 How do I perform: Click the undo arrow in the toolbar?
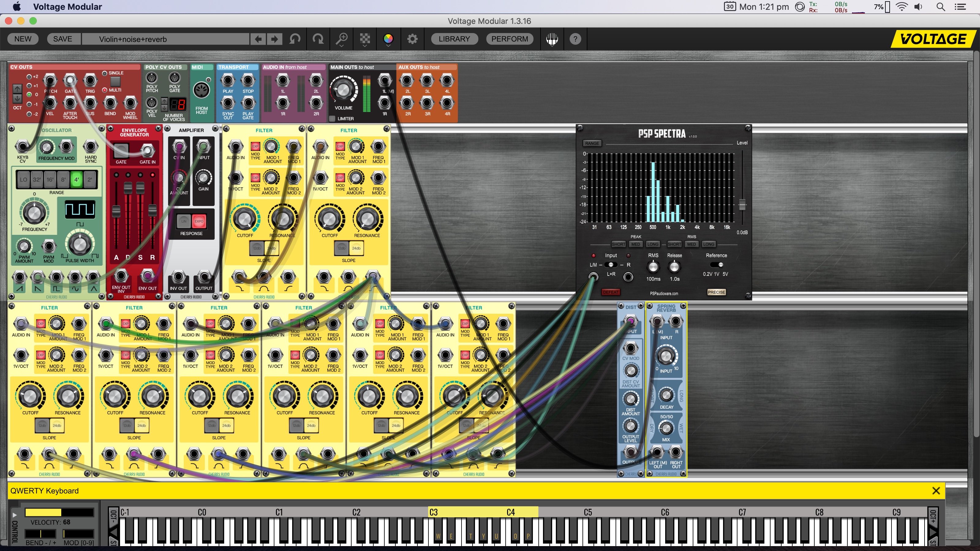(295, 39)
